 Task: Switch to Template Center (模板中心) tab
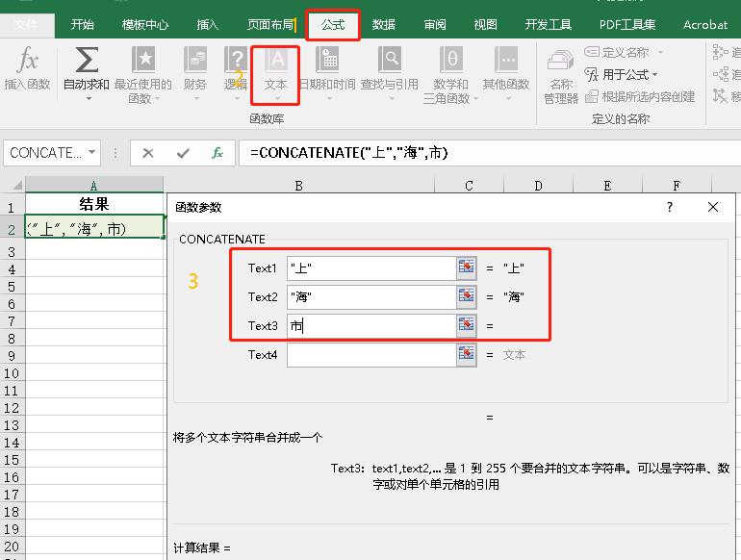[144, 25]
